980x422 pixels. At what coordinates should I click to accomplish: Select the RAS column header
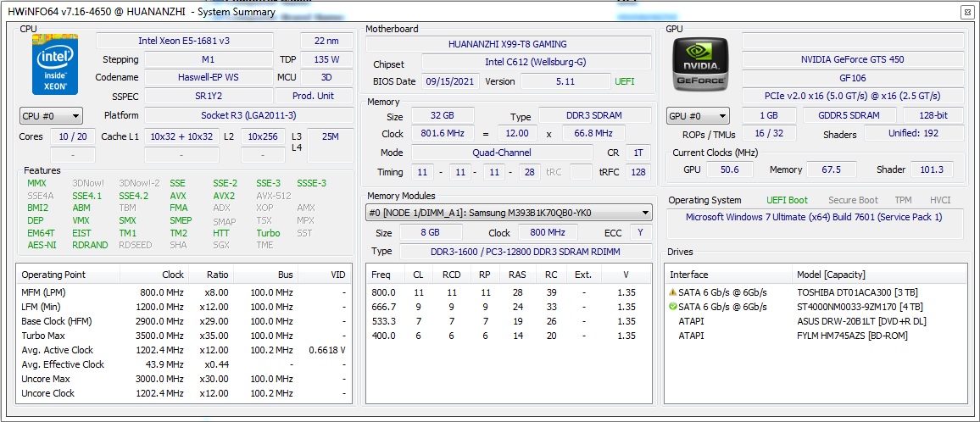click(517, 275)
